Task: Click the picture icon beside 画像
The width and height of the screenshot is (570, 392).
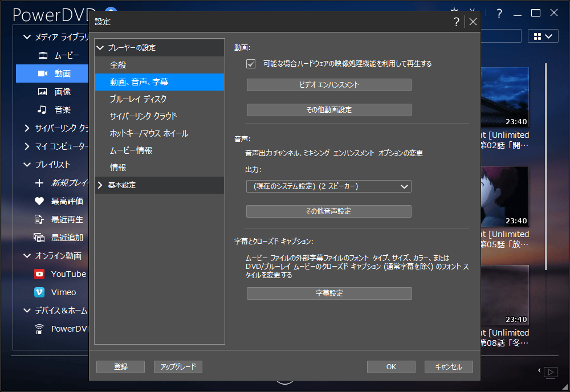Action: pos(43,92)
